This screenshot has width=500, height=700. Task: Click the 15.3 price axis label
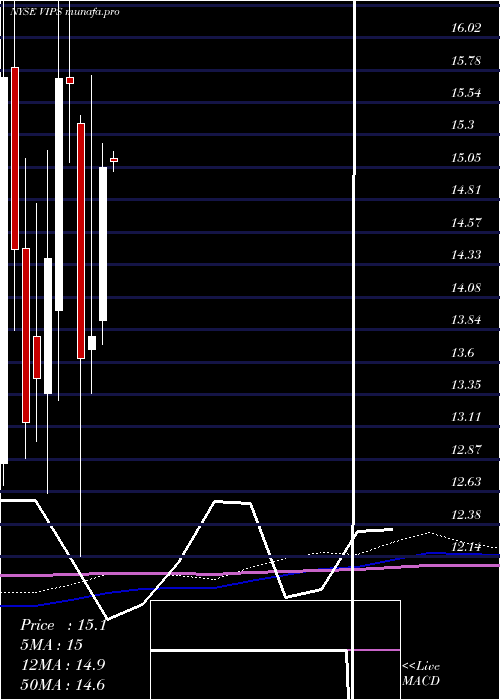tap(462, 125)
